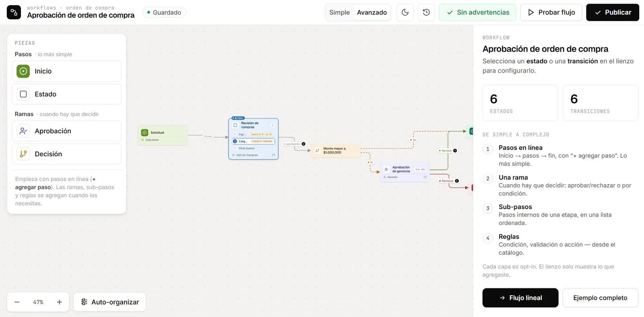Open version history clock icon
644x317 pixels.
[426, 12]
